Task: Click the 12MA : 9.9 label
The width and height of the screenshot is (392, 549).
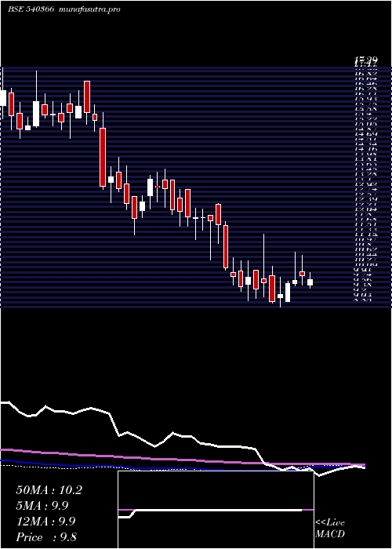Action: tap(45, 522)
